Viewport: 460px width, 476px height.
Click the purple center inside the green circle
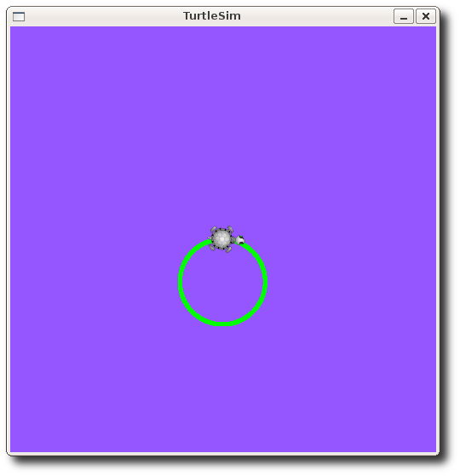click(x=222, y=282)
